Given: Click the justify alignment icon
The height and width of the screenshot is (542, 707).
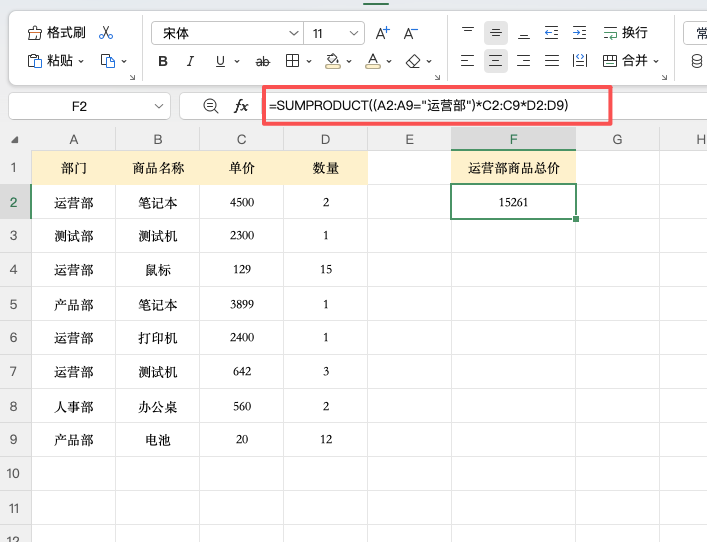Looking at the screenshot, I should pyautogui.click(x=552, y=60).
